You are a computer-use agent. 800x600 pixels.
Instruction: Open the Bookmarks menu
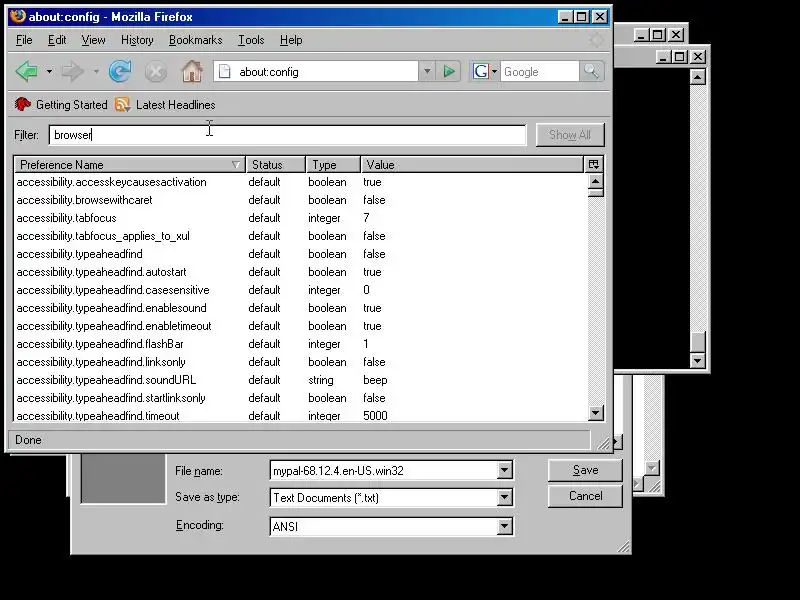tap(195, 40)
